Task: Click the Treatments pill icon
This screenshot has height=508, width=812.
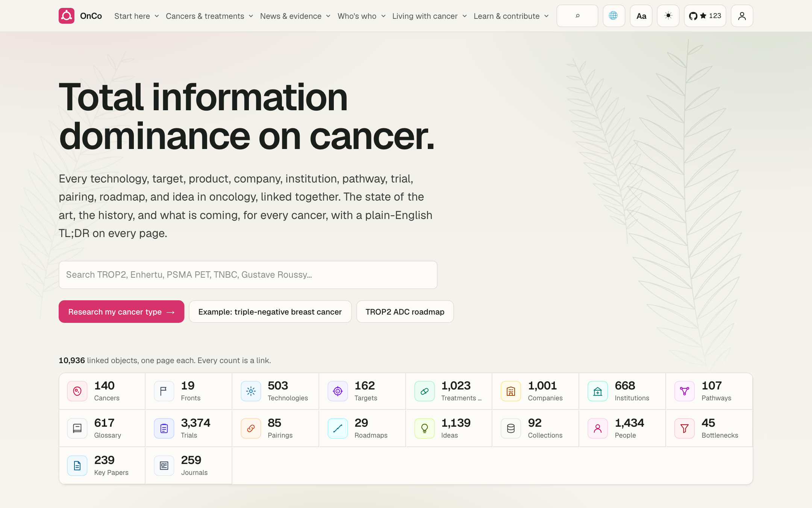Action: 424,391
